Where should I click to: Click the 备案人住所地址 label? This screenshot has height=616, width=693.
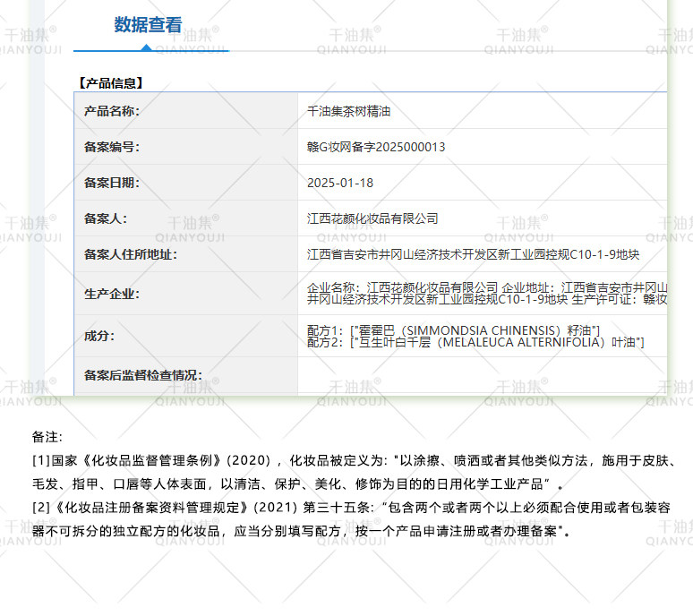tap(131, 254)
